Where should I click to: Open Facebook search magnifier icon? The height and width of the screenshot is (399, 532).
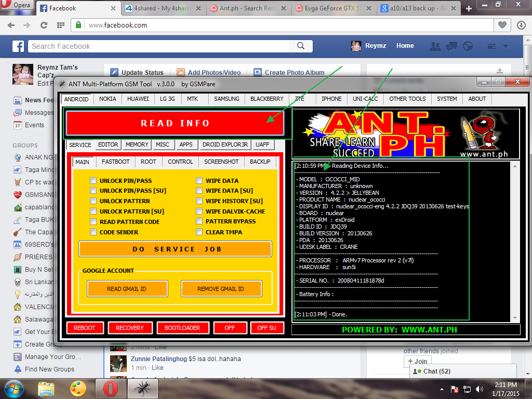tap(301, 46)
